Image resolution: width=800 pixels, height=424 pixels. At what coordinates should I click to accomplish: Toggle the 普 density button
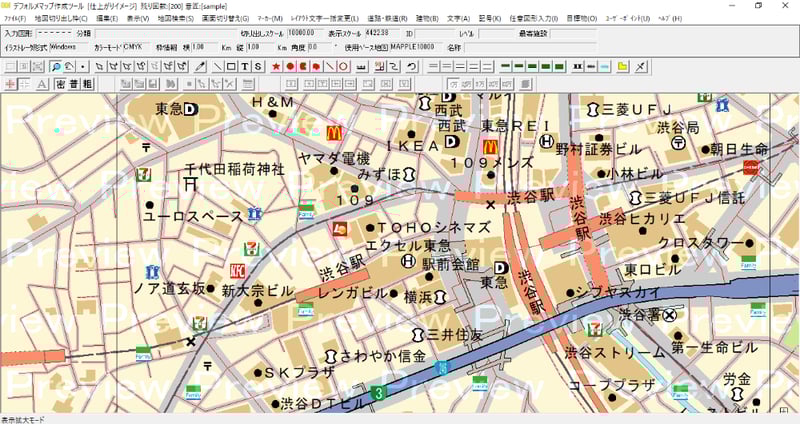[74, 83]
